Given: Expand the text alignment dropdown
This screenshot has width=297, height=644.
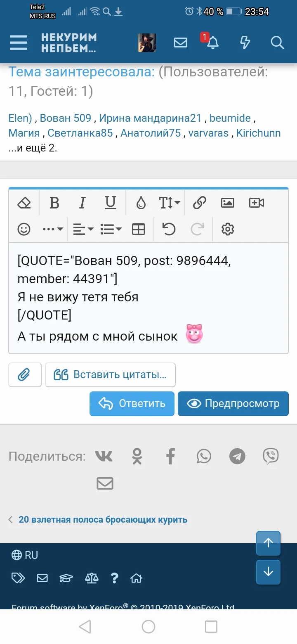Looking at the screenshot, I should [83, 229].
